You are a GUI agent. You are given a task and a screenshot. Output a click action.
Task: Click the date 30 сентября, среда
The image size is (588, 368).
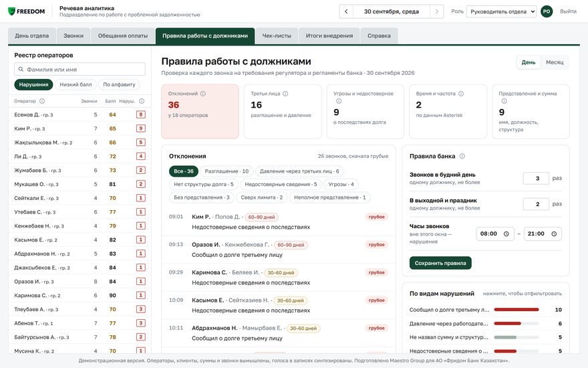point(392,11)
